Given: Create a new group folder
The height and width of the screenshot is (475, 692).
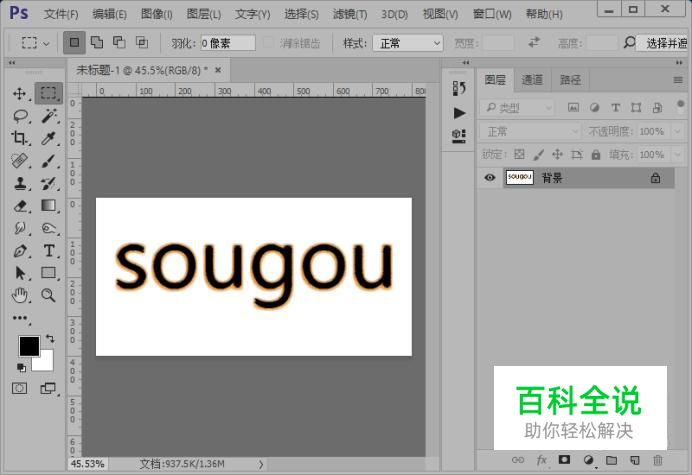Looking at the screenshot, I should pyautogui.click(x=611, y=460).
